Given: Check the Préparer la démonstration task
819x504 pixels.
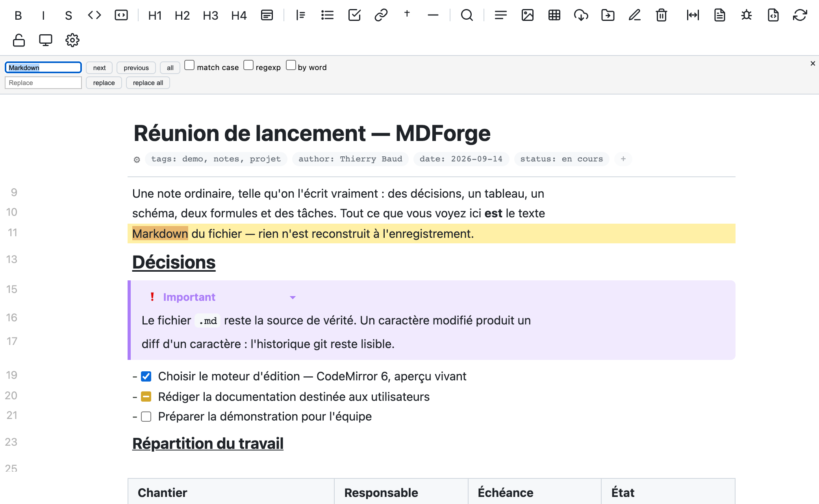Looking at the screenshot, I should [x=146, y=417].
